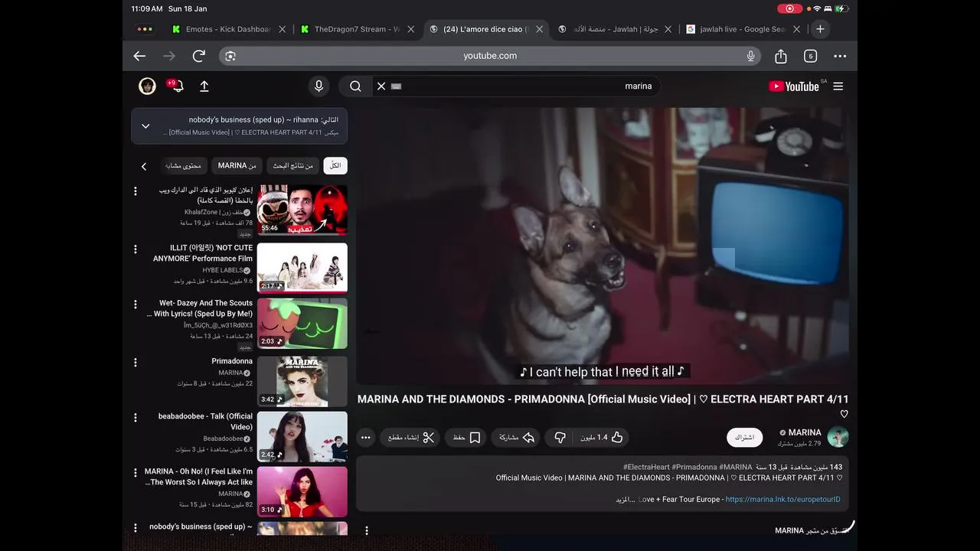Play the Primadonna 3:42 thumbnail

(302, 381)
